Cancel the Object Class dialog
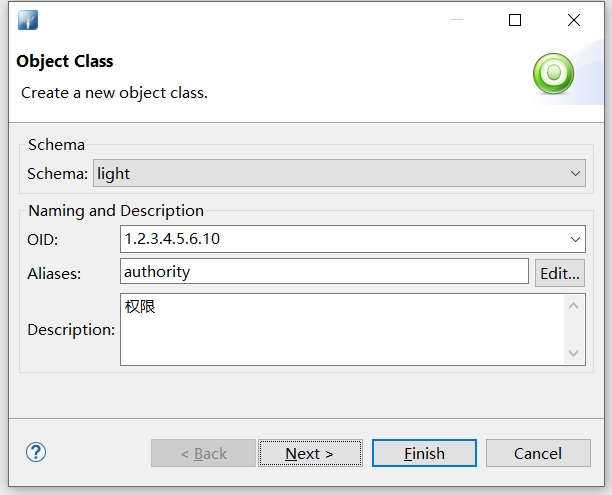The width and height of the screenshot is (612, 495). point(538,453)
